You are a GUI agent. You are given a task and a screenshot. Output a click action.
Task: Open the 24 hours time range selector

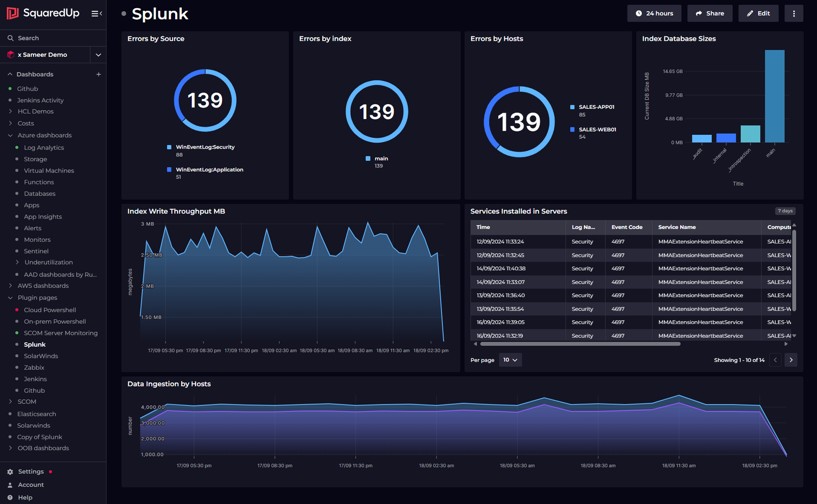pos(654,13)
